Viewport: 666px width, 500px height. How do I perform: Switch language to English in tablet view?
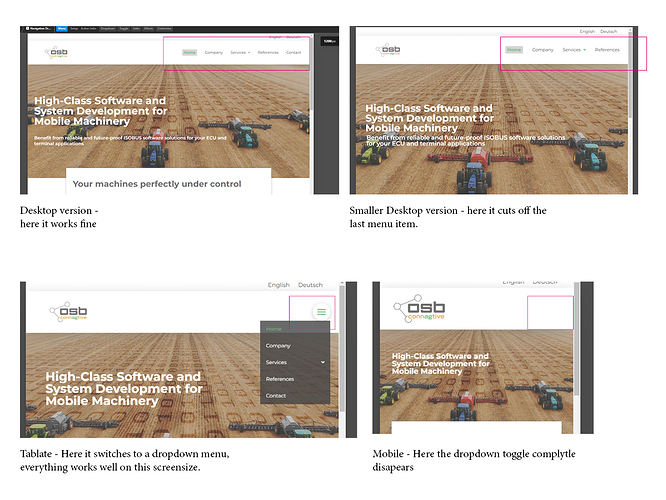pyautogui.click(x=278, y=285)
